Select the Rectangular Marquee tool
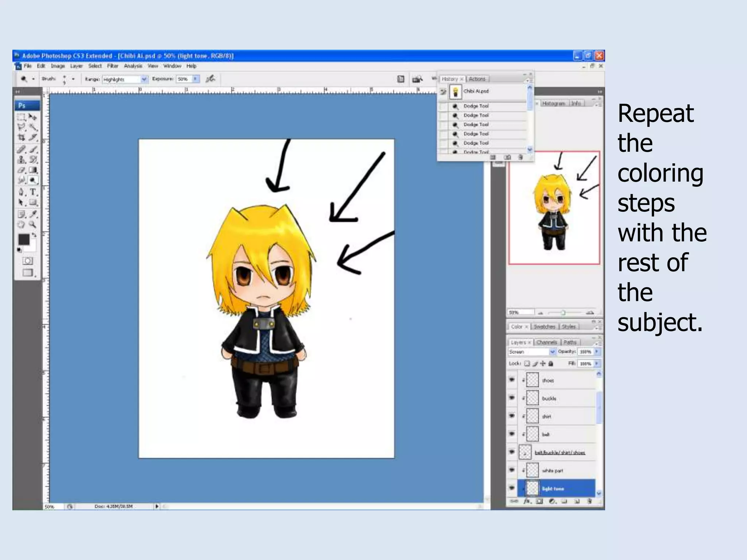Screen dimensions: 747x560 [22, 117]
